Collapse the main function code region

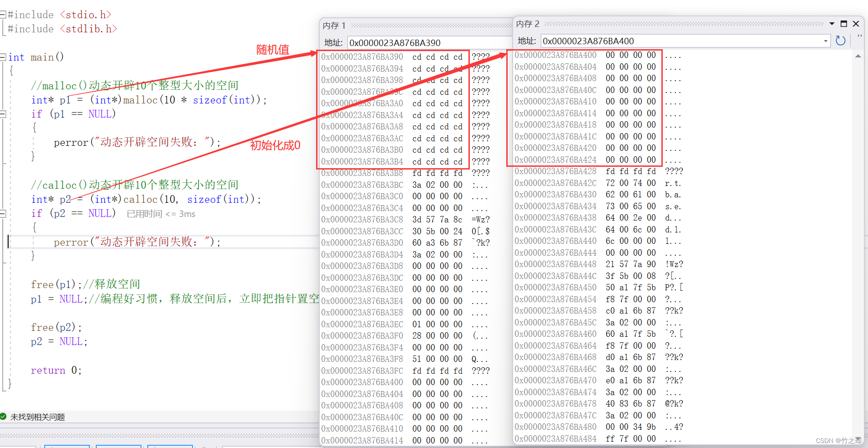(x=2, y=57)
